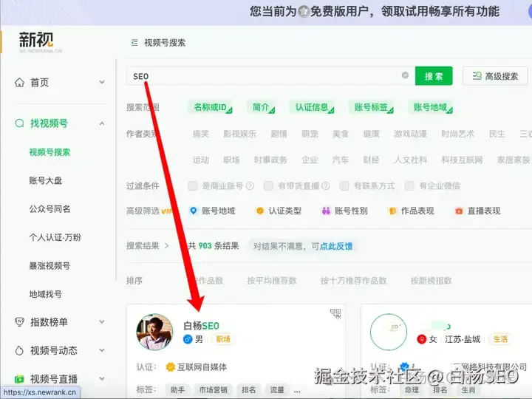Open the 账号地域 advanced filter
This screenshot has height=399, width=532.
click(212, 211)
